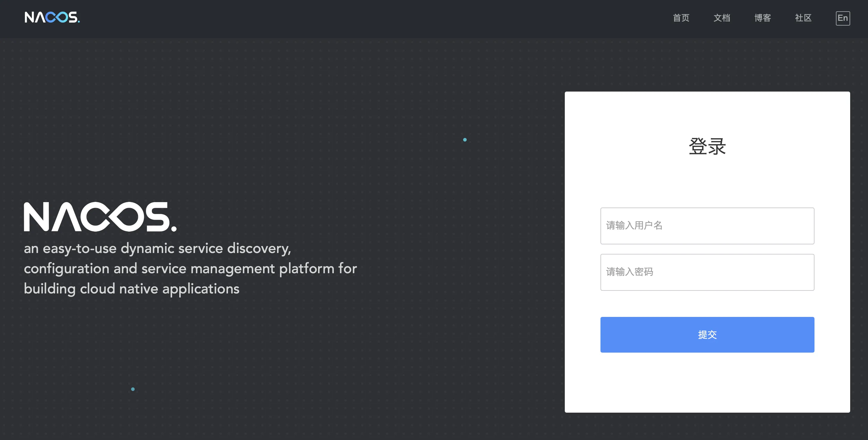Open the 首页 home menu item
Screen dimensions: 868x440
[x=681, y=18]
